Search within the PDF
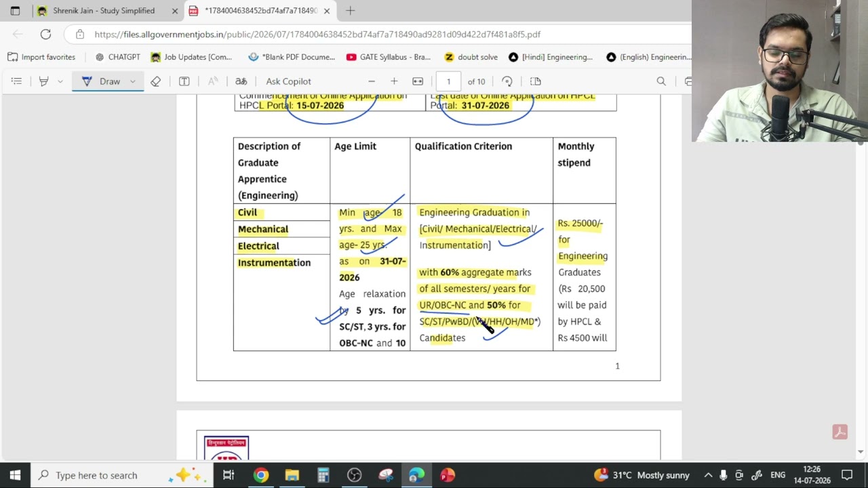The height and width of the screenshot is (488, 868). tap(661, 81)
